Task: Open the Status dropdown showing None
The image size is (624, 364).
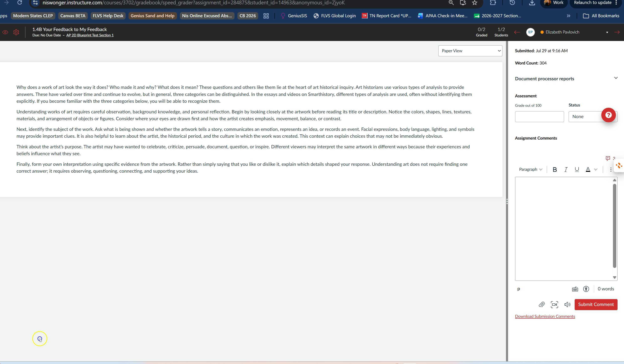Action: pos(593,116)
